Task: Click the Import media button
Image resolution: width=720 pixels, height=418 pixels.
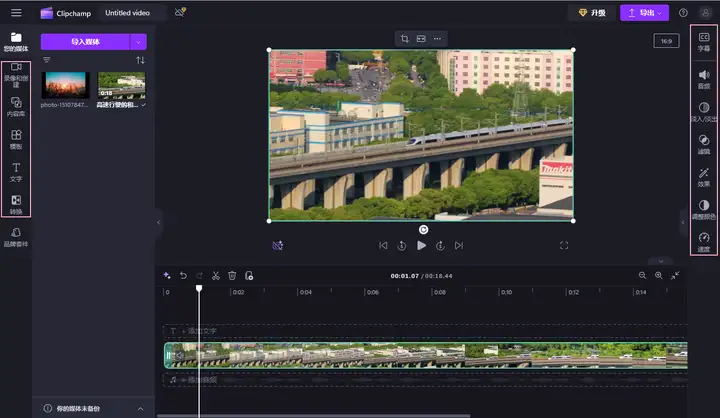Action: 85,42
